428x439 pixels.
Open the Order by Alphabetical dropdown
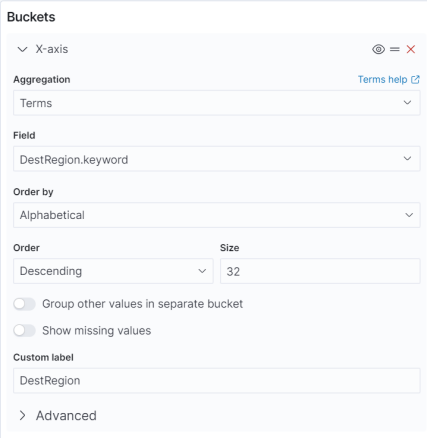coord(217,215)
